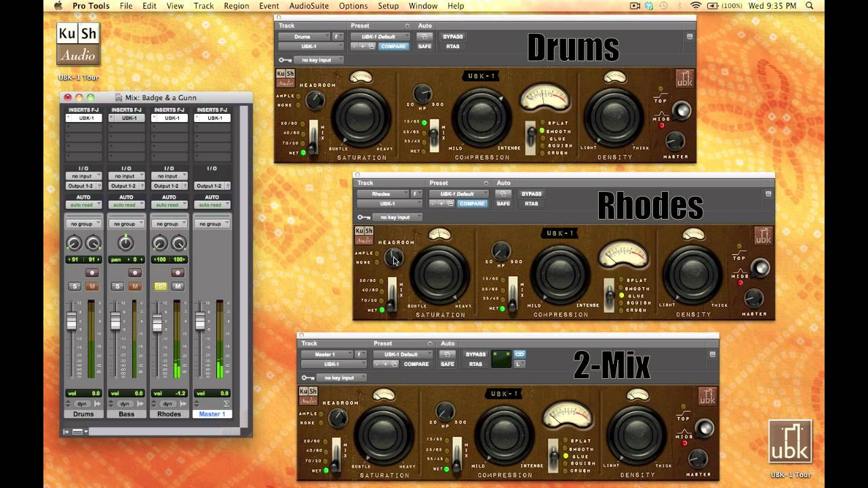Click next preset plus icon in Drums plugin
Viewport: 868px width, 488px height.
pos(363,46)
